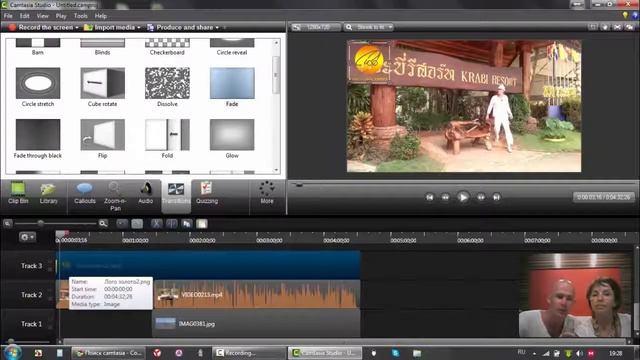
Task: Select the Circle stretch transition
Action: (x=38, y=83)
